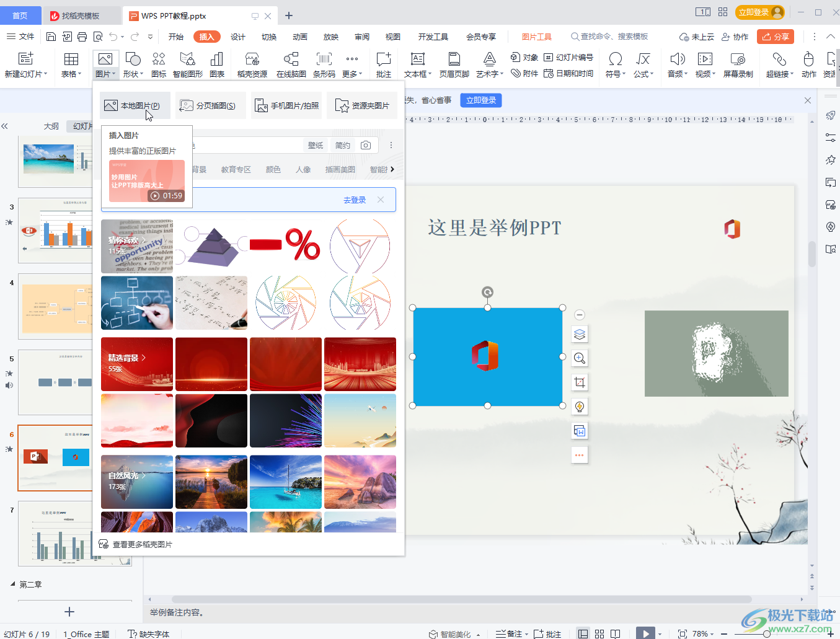The image size is (840, 639).
Task: Click the Icons (图标) tool
Action: (x=159, y=65)
